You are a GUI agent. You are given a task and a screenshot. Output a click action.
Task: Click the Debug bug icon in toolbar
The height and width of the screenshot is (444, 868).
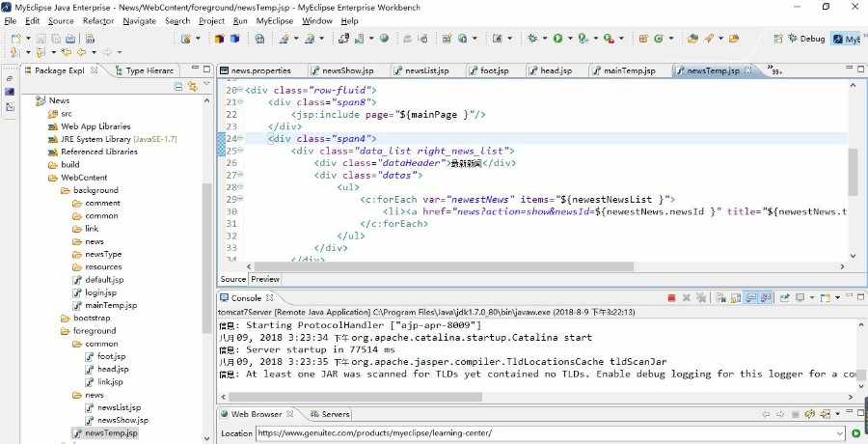[532, 39]
